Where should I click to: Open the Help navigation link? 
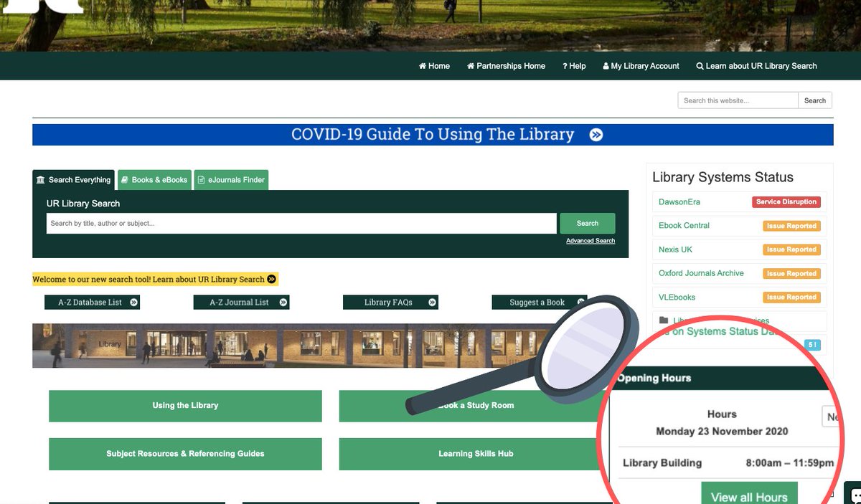pos(574,66)
